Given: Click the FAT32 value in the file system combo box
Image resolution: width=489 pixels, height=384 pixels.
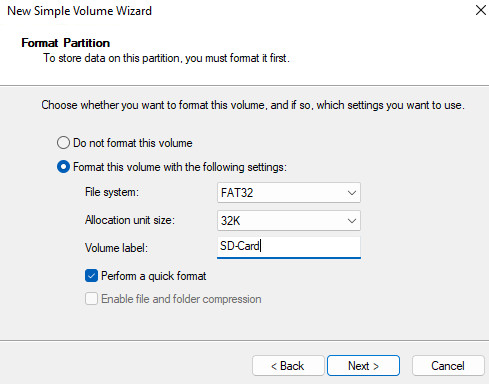Looking at the screenshot, I should tap(237, 193).
